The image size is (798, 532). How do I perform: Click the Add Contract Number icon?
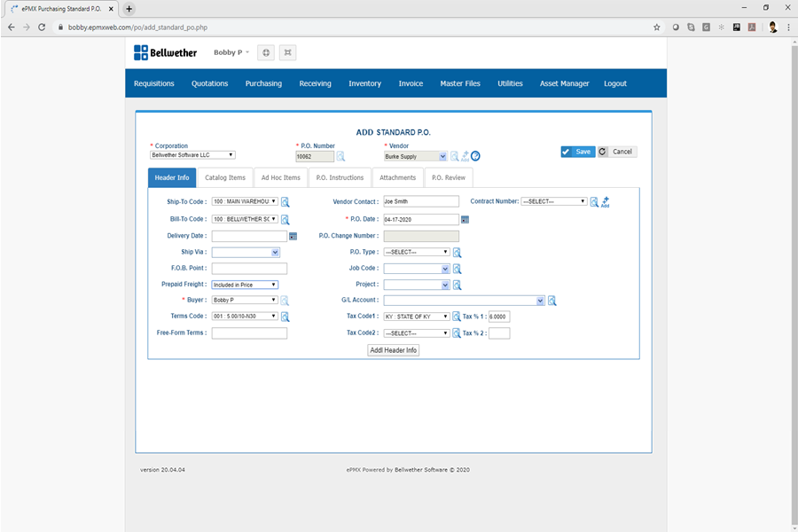(606, 202)
